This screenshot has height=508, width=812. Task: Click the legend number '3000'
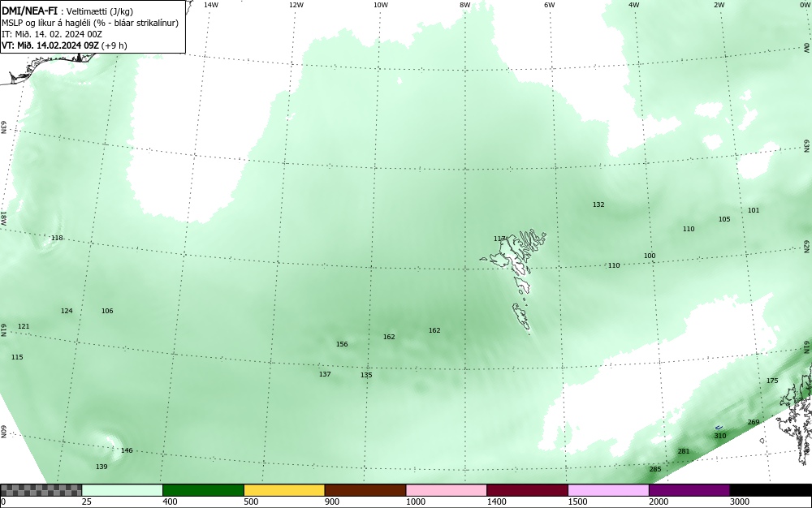tap(740, 502)
